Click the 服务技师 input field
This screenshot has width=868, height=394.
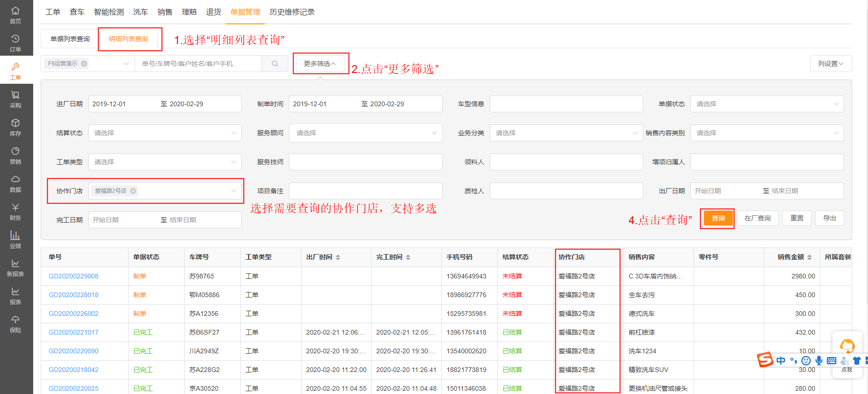tap(366, 162)
